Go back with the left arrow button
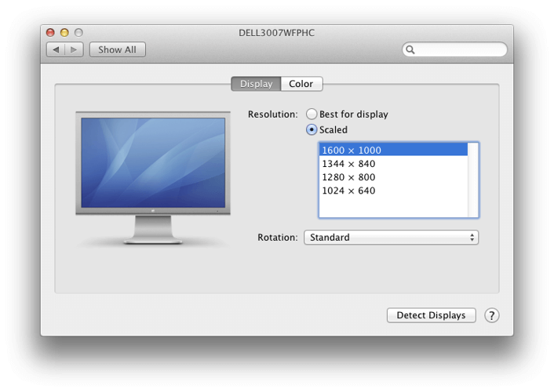This screenshot has width=554, height=392. pyautogui.click(x=56, y=50)
